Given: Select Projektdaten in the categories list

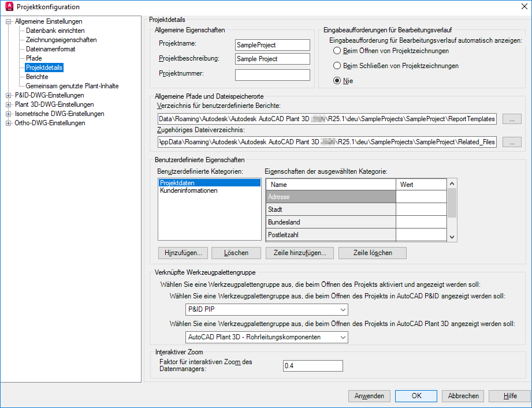Looking at the screenshot, I should coord(209,183).
